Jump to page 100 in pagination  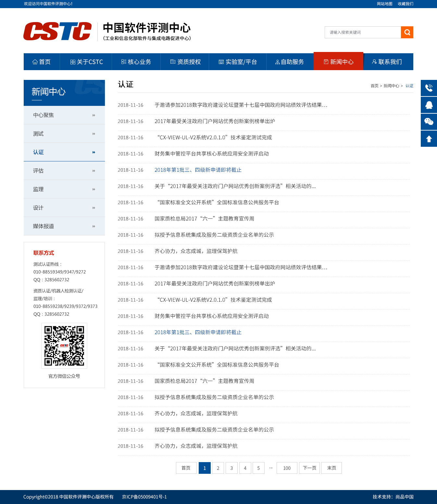coord(287,468)
